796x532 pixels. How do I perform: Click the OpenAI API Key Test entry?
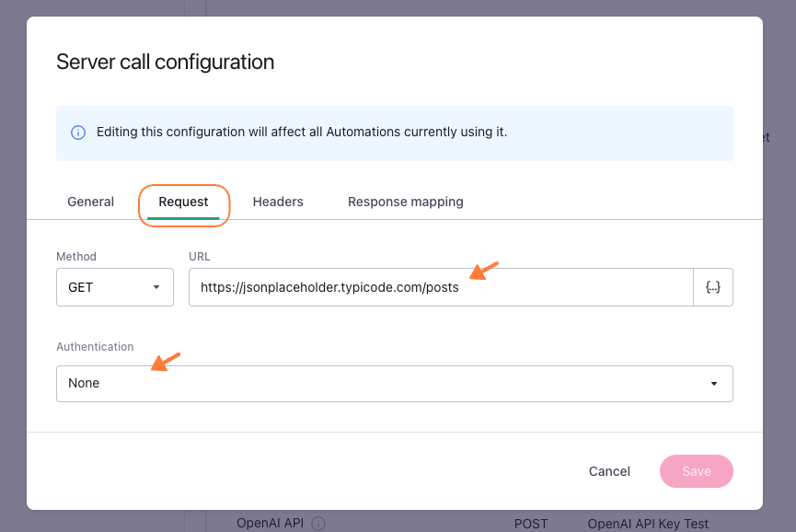pyautogui.click(x=648, y=524)
